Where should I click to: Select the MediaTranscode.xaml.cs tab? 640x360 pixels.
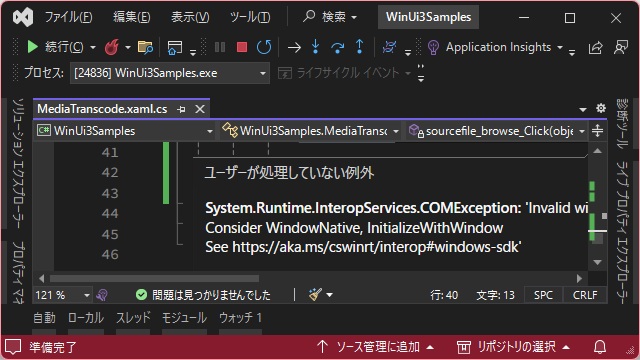pos(102,109)
